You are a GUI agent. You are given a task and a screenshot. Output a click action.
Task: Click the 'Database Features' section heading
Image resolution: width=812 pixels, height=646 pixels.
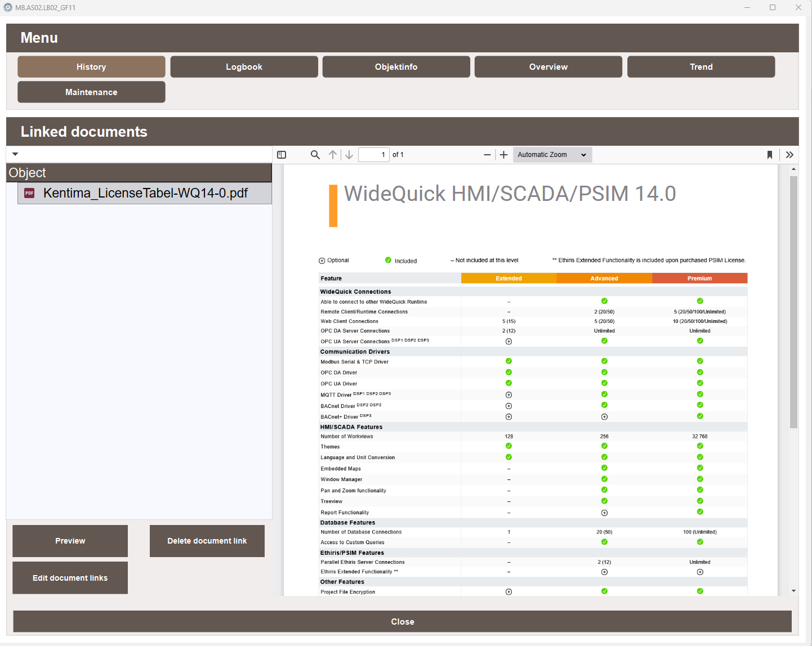click(347, 523)
